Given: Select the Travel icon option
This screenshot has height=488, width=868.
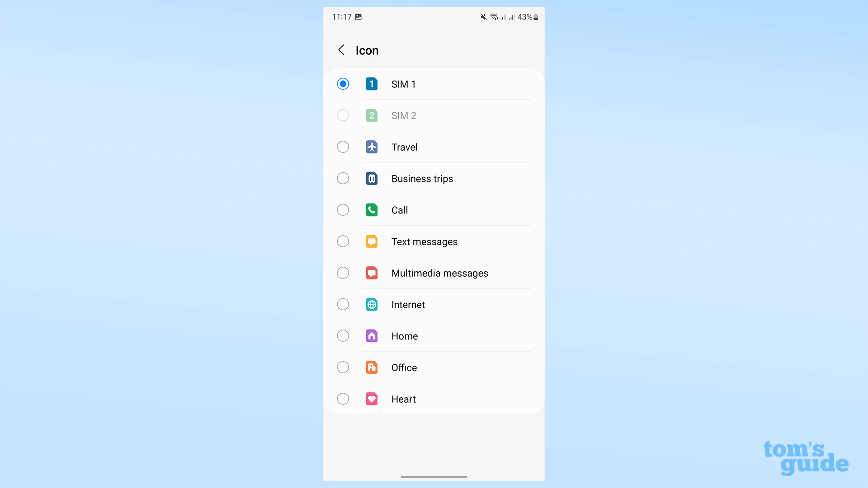Looking at the screenshot, I should pyautogui.click(x=343, y=147).
